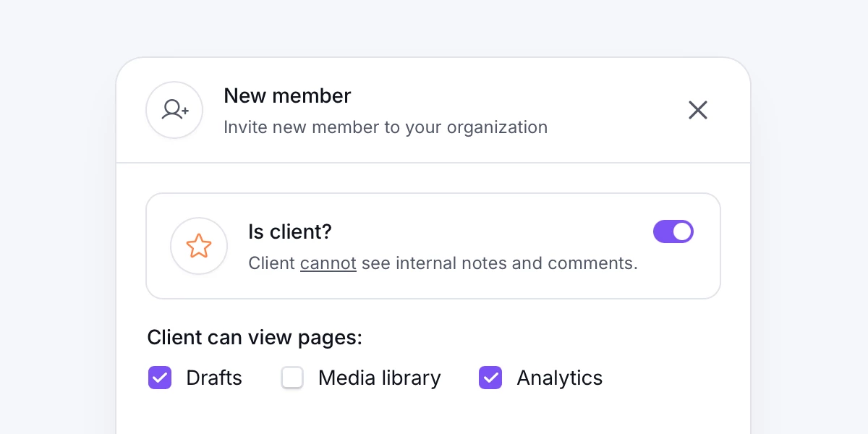Uncheck the Analytics checkbox
868x434 pixels.
(x=490, y=377)
